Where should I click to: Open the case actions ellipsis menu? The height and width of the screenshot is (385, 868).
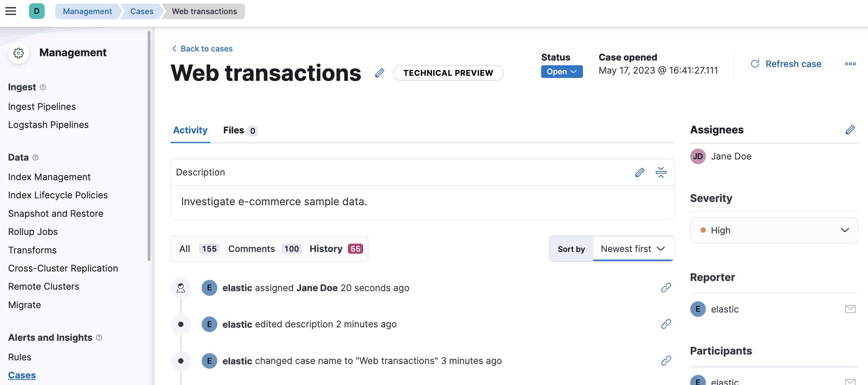coord(850,64)
